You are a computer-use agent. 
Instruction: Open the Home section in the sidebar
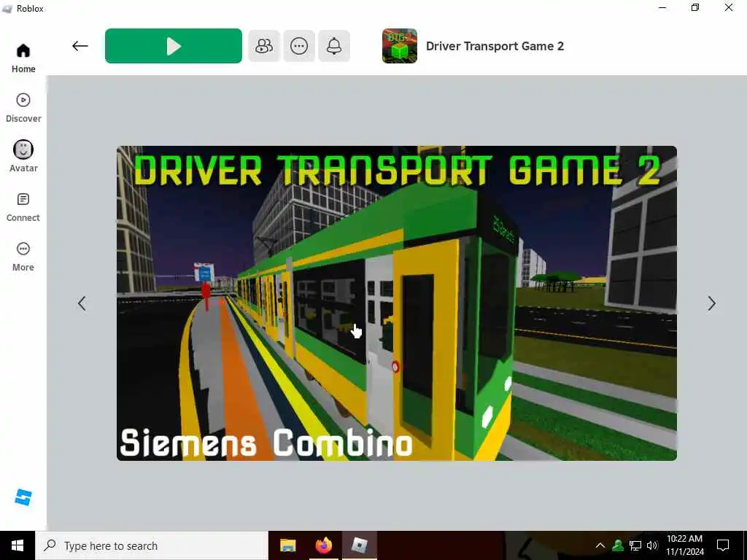click(23, 58)
